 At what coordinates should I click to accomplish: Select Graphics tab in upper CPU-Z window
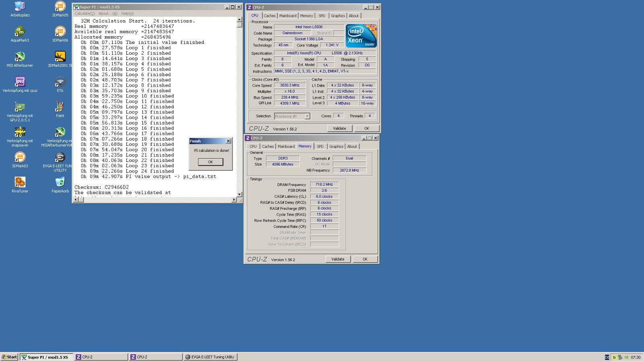coord(338,16)
